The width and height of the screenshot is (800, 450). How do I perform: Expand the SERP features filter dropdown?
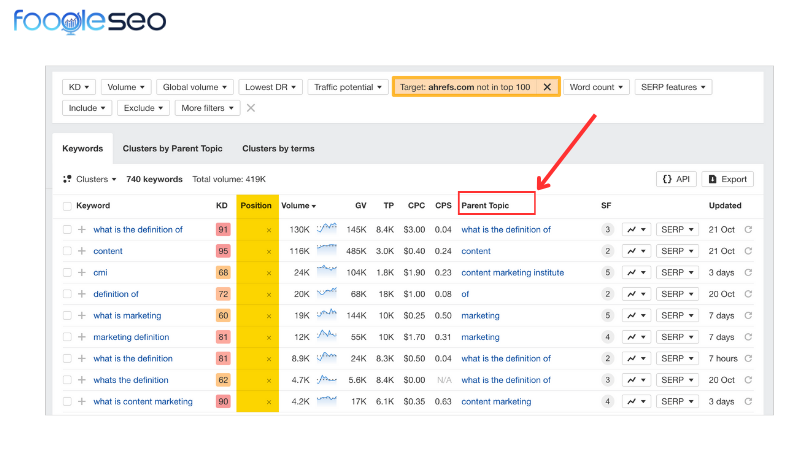tap(673, 87)
